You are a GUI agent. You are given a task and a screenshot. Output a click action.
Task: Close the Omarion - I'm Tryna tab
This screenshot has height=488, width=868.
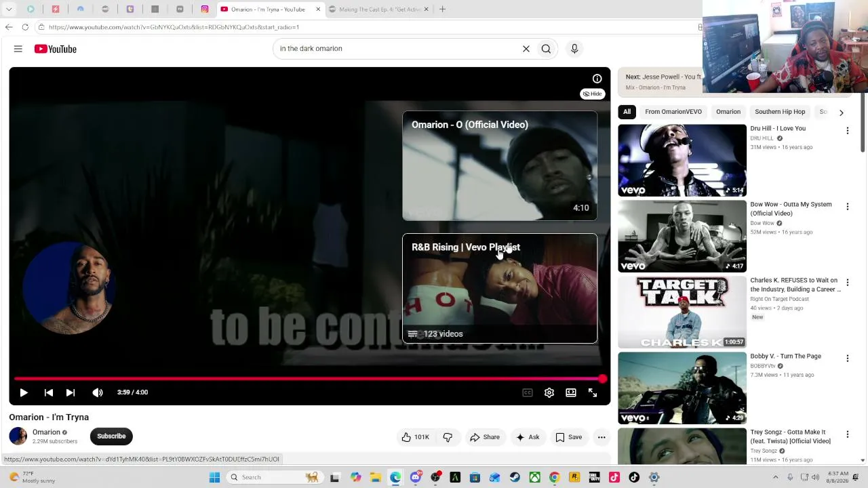318,9
